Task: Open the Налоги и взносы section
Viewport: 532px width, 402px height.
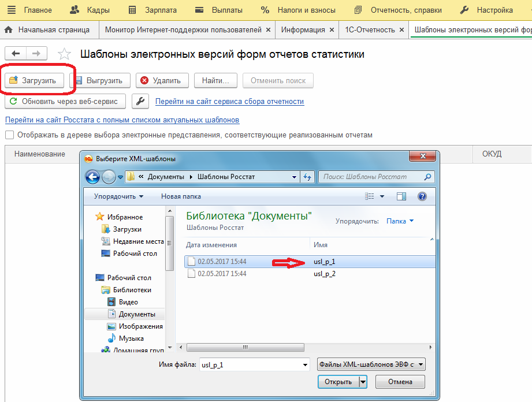Action: click(x=298, y=10)
